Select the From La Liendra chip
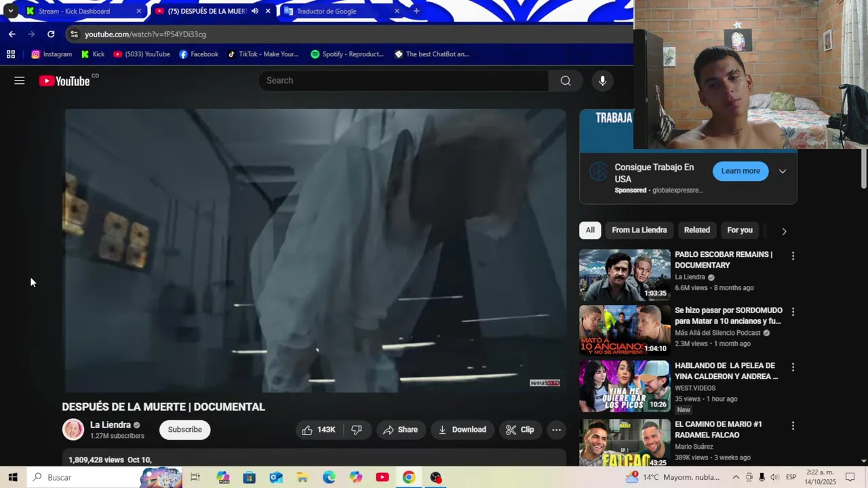This screenshot has height=488, width=868. 639,230
